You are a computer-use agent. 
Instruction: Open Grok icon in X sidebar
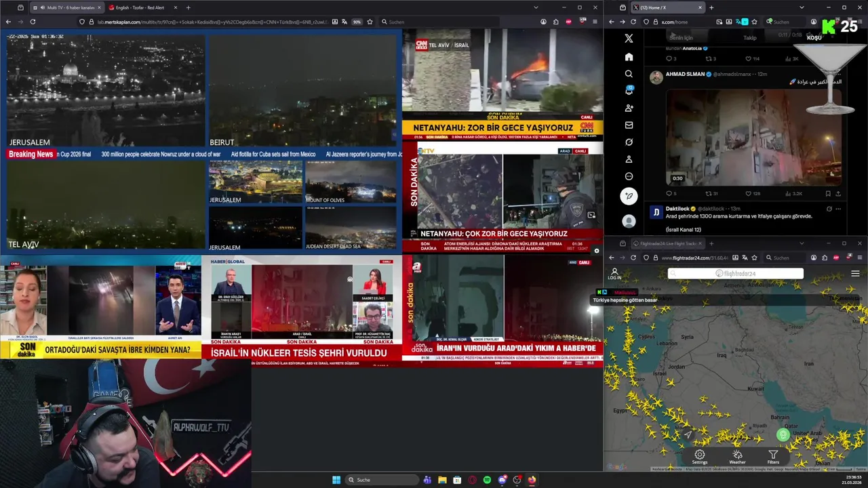629,142
